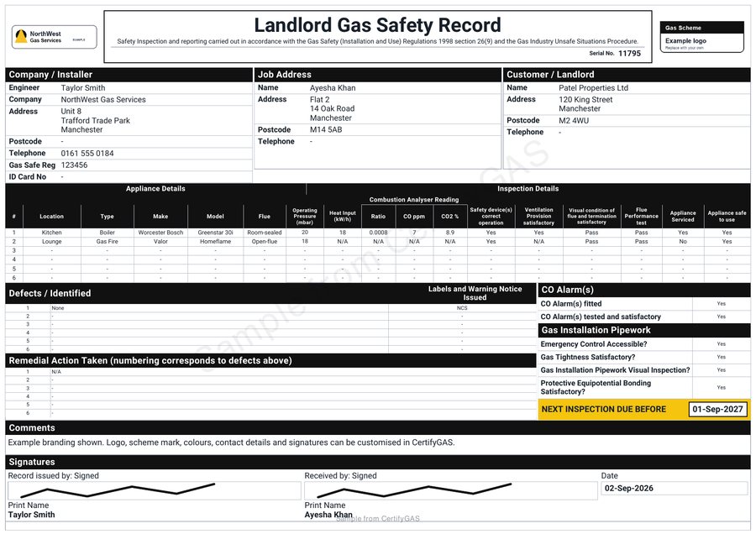756x534 pixels.
Task: Select Gas Tightness Satisfactory Yes value
Action: tap(722, 357)
